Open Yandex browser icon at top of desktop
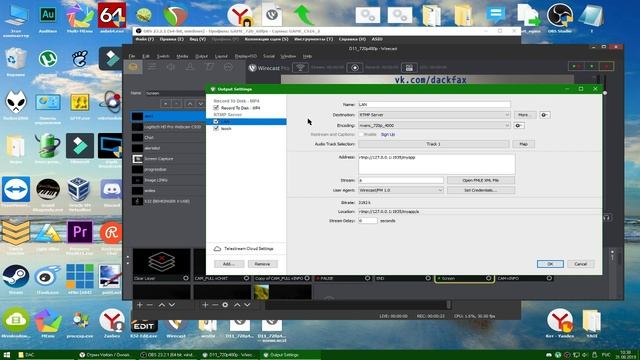Image resolution: width=640 pixels, height=360 pixels. (240, 15)
